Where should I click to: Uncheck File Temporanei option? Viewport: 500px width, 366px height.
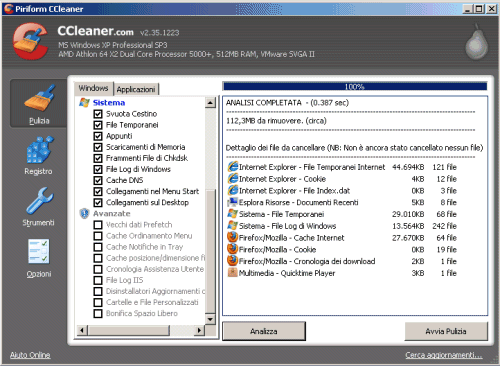(x=98, y=125)
